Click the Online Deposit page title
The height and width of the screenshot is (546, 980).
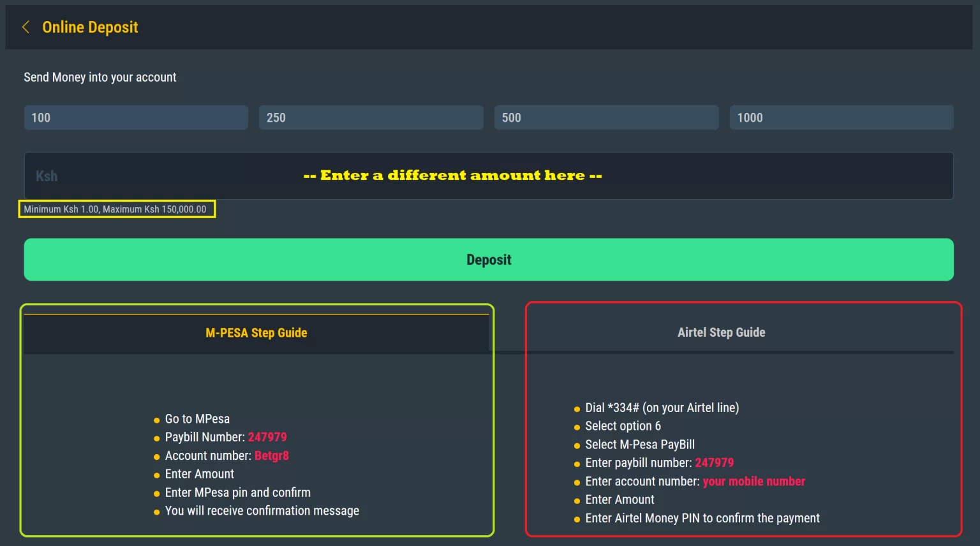90,27
